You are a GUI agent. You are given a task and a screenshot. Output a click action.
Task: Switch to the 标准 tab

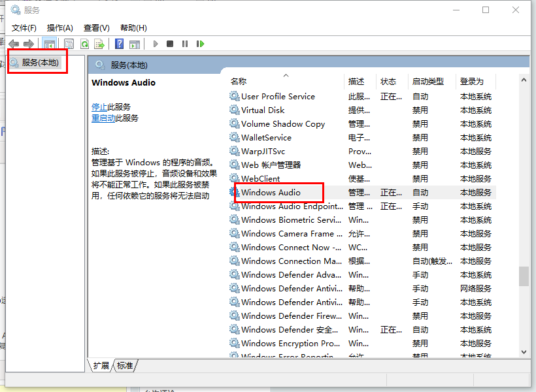(125, 366)
